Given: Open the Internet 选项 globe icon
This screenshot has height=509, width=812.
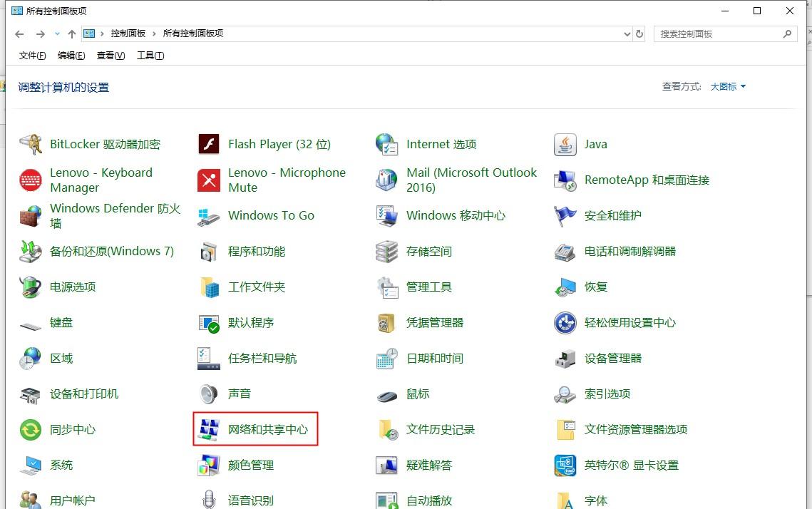Looking at the screenshot, I should tap(387, 144).
